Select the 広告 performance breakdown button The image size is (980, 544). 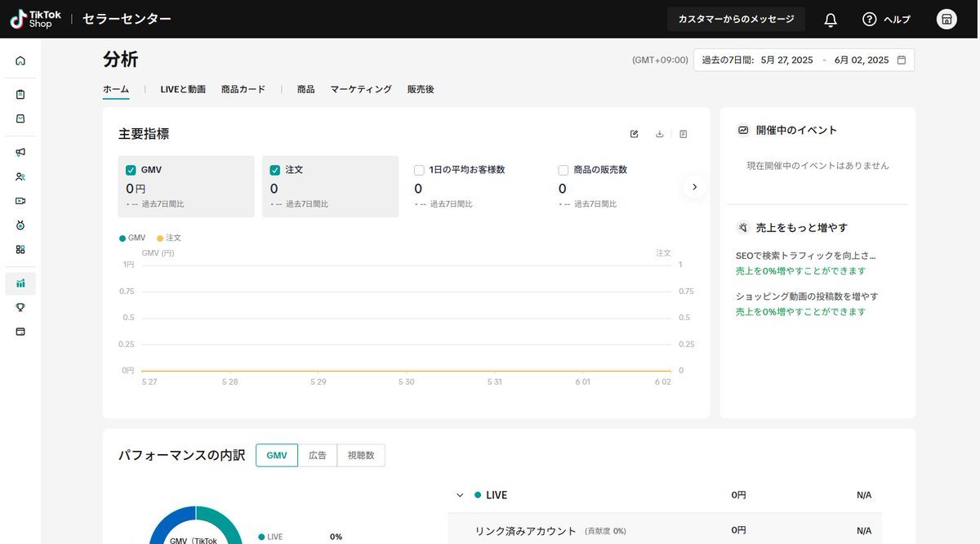[318, 456]
